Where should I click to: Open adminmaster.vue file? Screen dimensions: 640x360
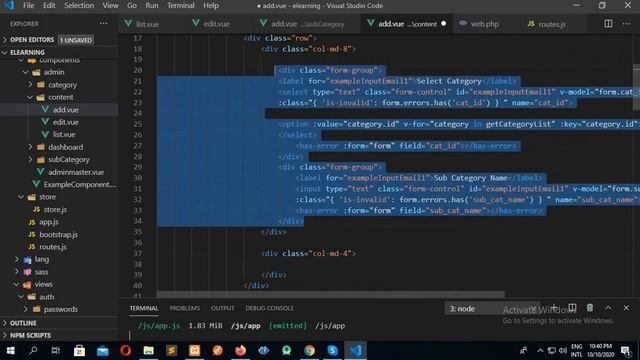point(76,172)
